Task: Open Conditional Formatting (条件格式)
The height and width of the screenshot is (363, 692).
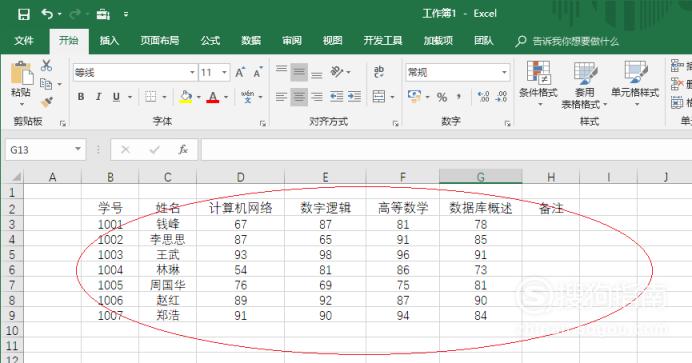Action: coord(538,85)
